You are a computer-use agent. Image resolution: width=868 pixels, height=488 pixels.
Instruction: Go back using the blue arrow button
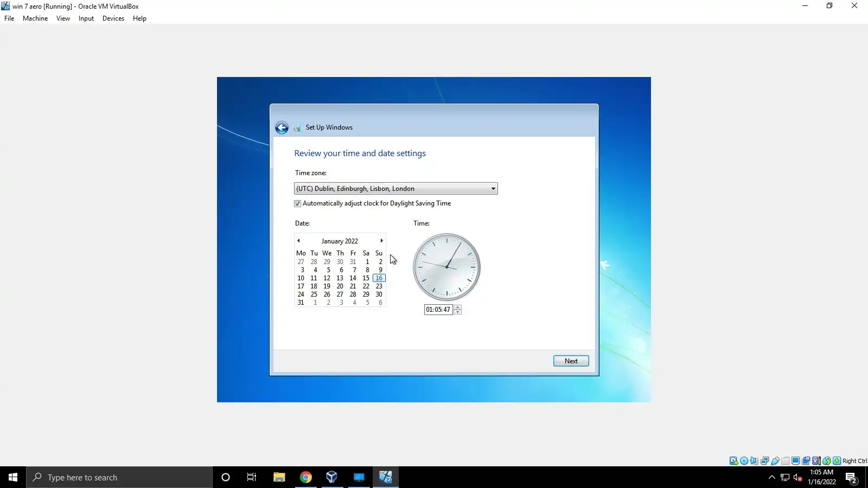pos(282,127)
